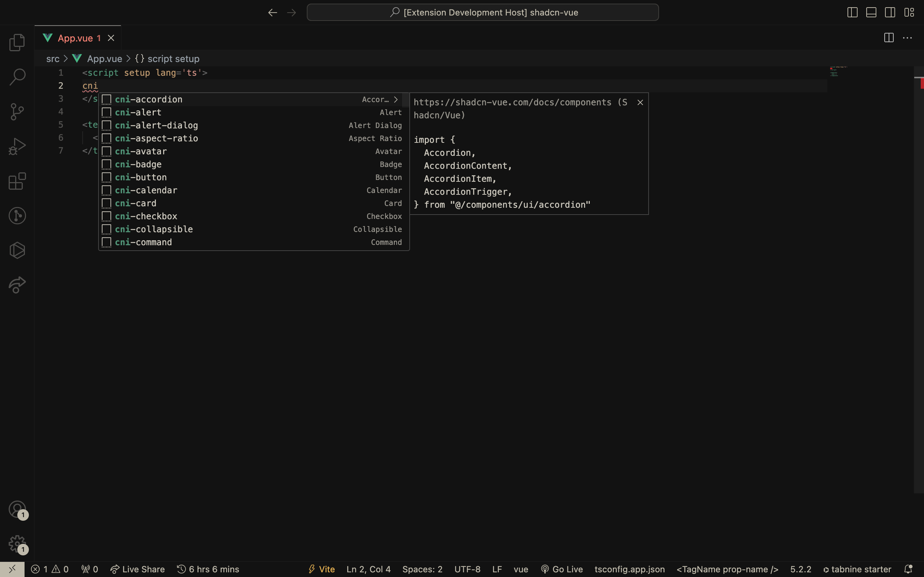This screenshot has width=924, height=577.
Task: Select the App.vue editor tab
Action: (x=75, y=38)
